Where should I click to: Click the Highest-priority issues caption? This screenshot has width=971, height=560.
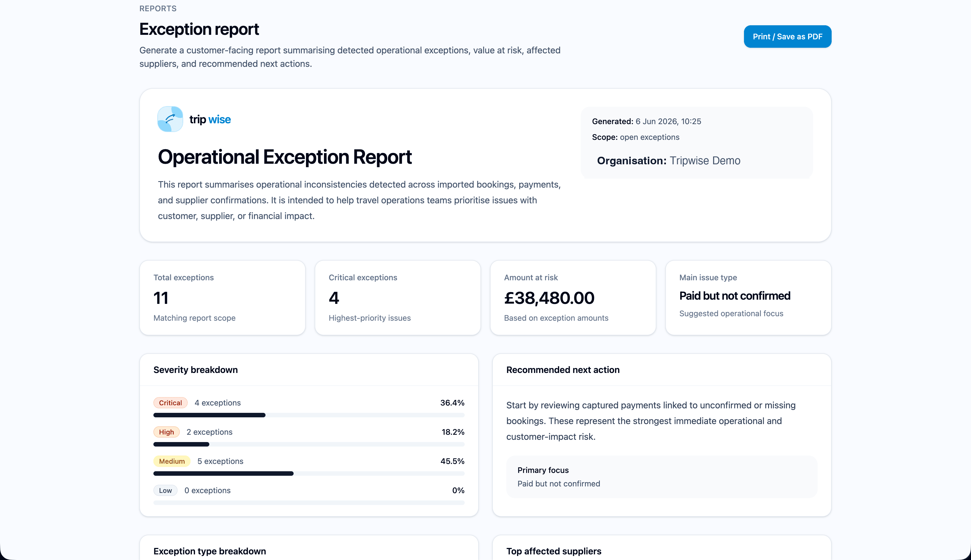pos(370,318)
